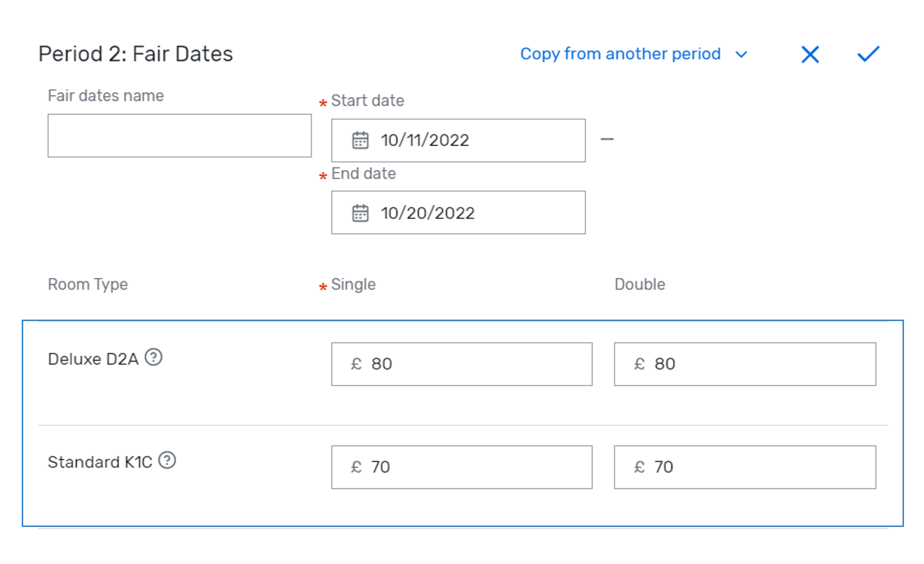The height and width of the screenshot is (564, 924).
Task: Click the Period 2: Fair Dates heading
Action: pos(136,54)
